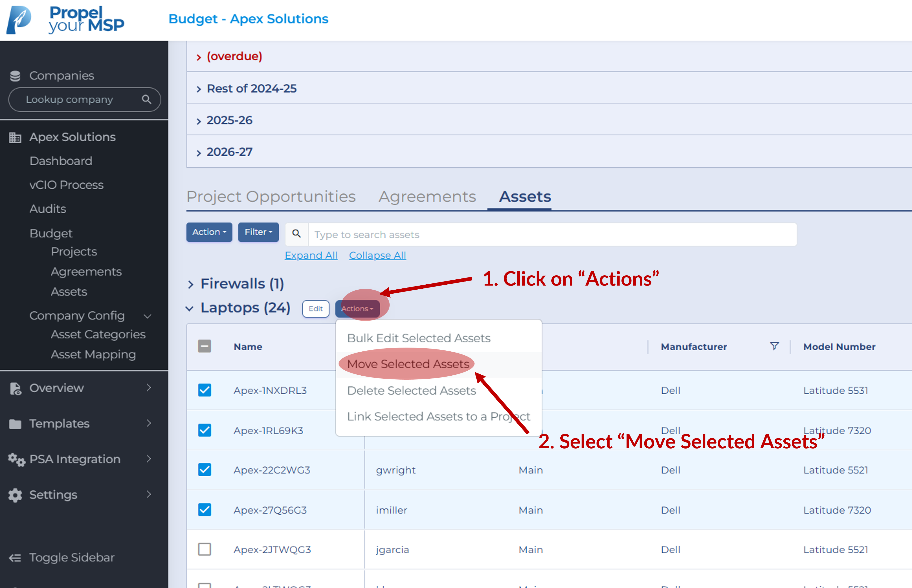Uncheck the Apex-1RL69K3 row checkbox

point(204,430)
